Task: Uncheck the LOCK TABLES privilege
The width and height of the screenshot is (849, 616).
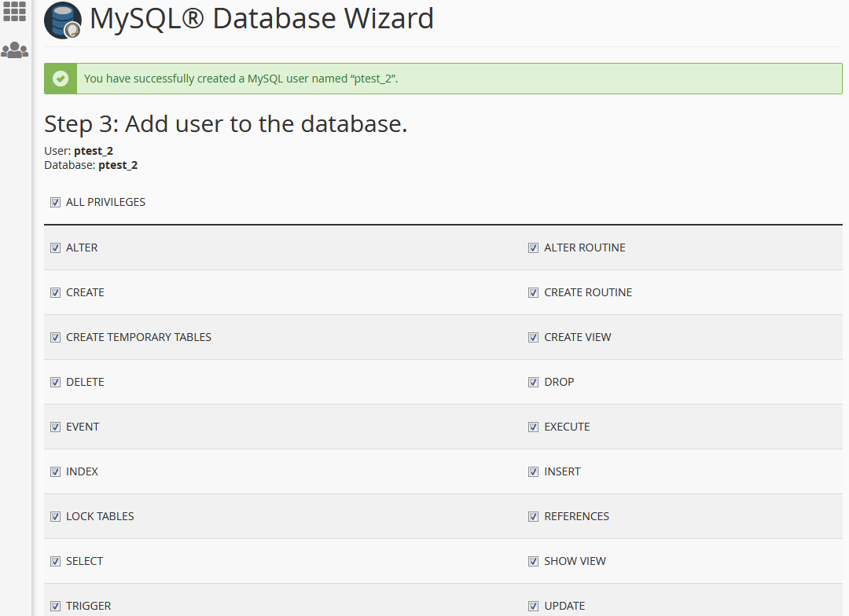Action: point(55,517)
